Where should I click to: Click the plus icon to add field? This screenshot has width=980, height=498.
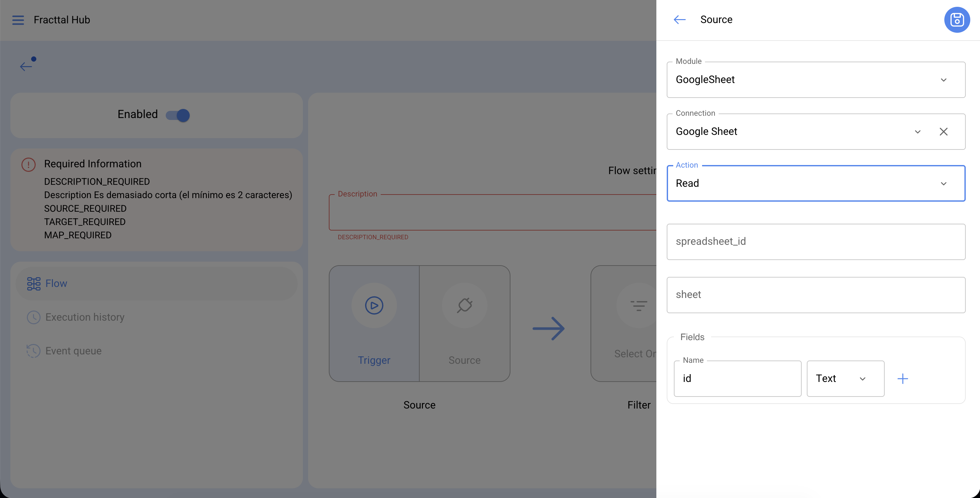[x=902, y=379]
